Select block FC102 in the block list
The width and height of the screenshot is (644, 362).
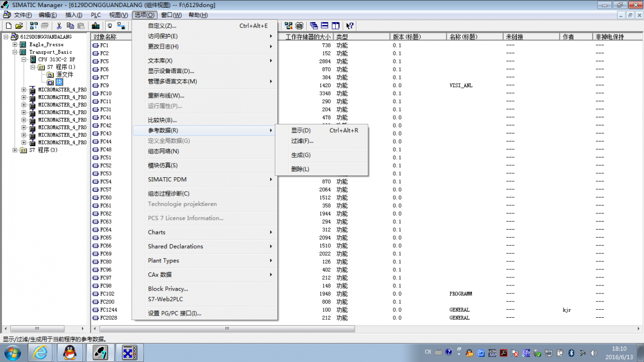(x=104, y=294)
